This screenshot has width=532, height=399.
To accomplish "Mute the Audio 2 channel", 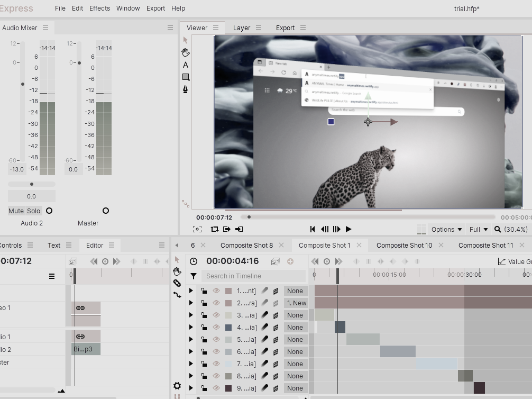I will click(16, 211).
